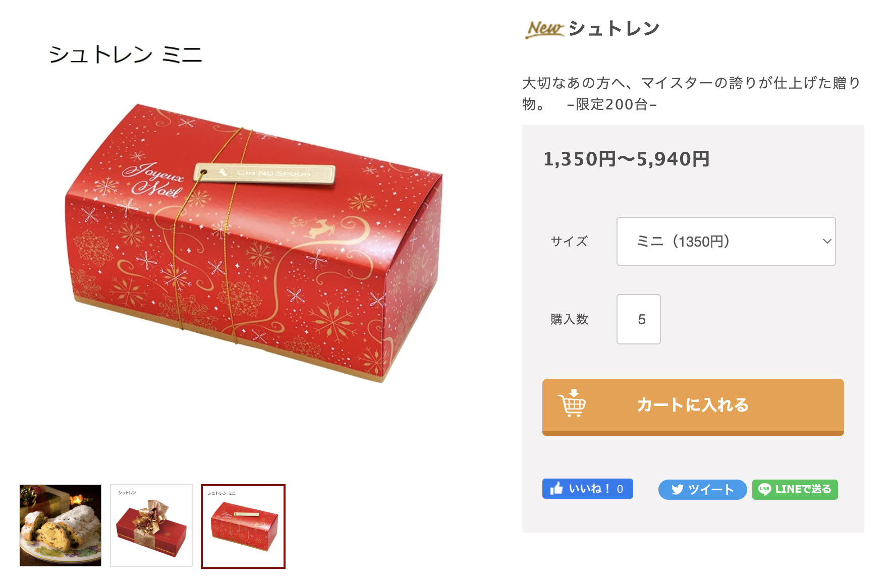Click the shopping cart icon
The image size is (895, 588).
click(x=572, y=403)
